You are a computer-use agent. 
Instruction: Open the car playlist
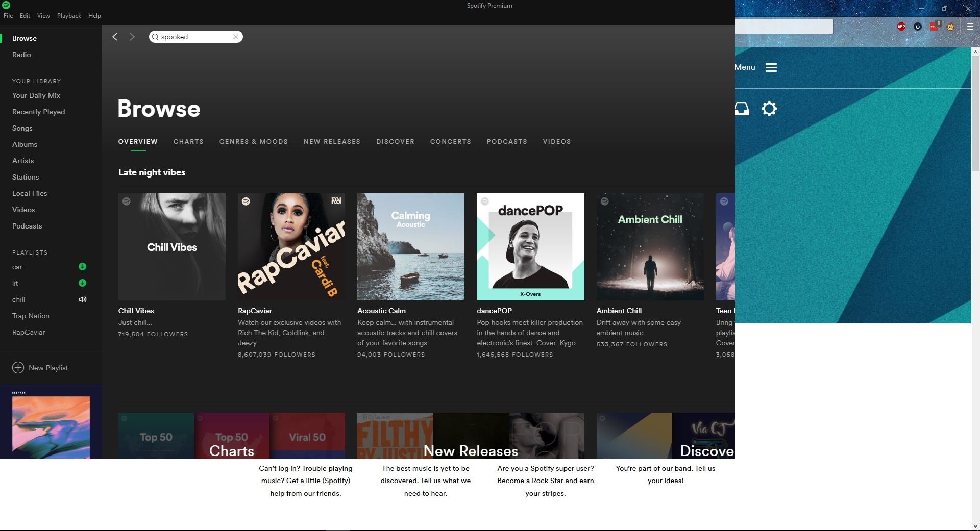point(17,267)
